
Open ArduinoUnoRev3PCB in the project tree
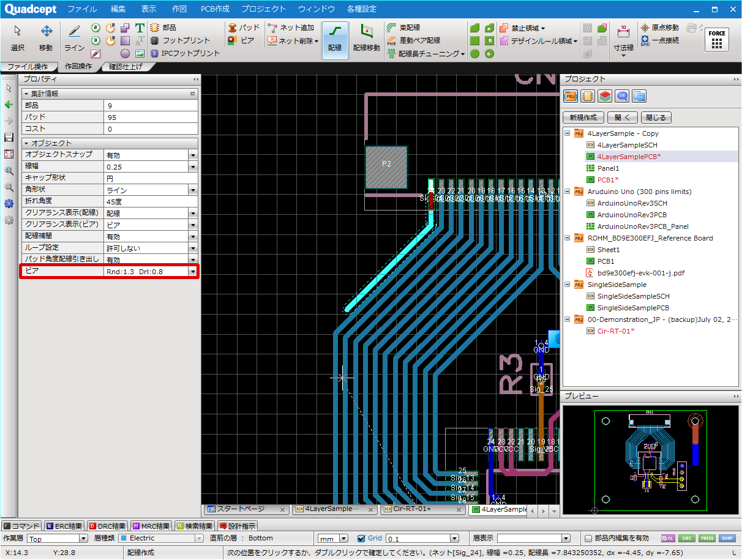(x=631, y=215)
